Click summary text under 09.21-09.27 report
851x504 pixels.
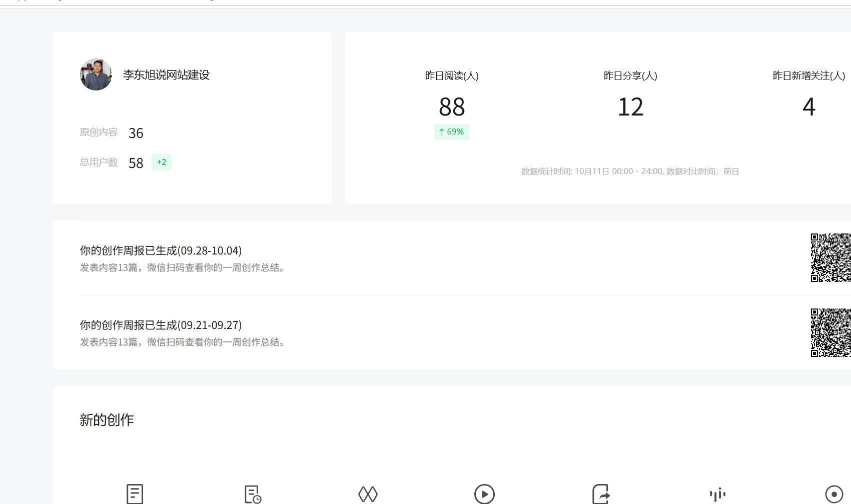(x=184, y=342)
